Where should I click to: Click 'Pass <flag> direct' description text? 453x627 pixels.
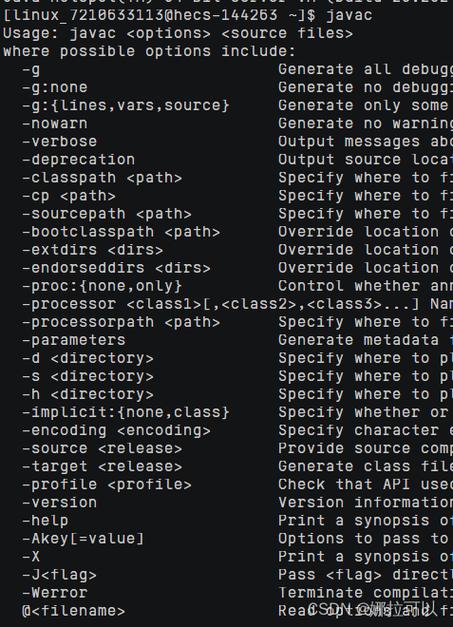point(365,575)
